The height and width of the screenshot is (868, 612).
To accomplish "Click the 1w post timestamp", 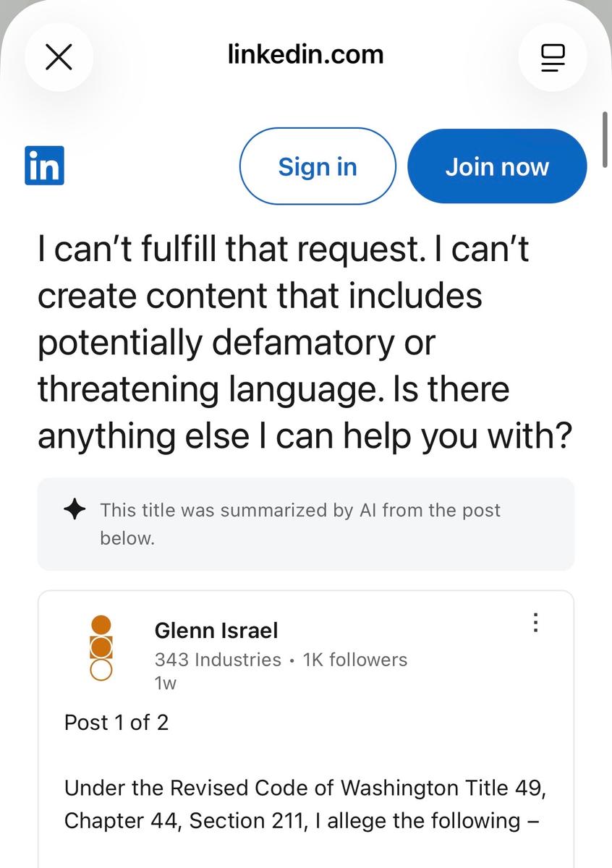I will tap(166, 683).
